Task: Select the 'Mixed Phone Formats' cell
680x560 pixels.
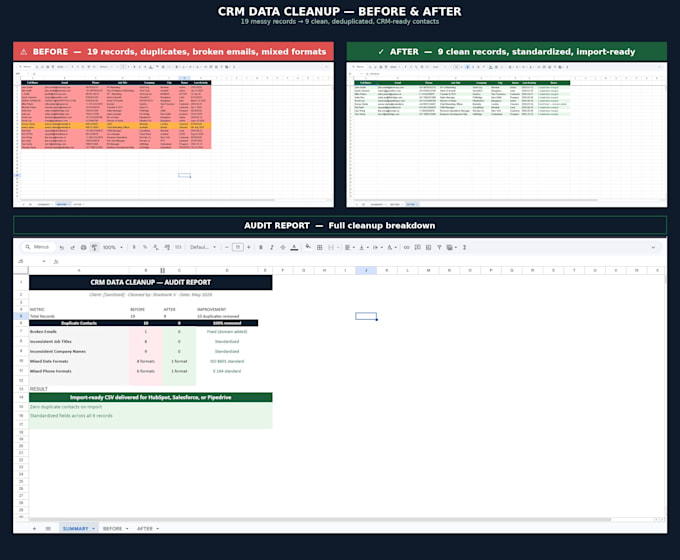Action: pos(79,371)
